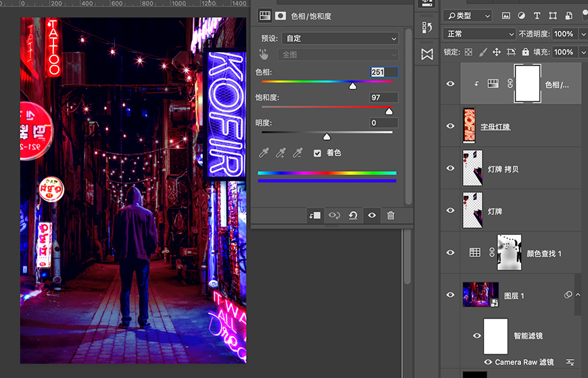Click the lock image pixels brush icon
Viewport: 588px width, 378px height.
483,51
